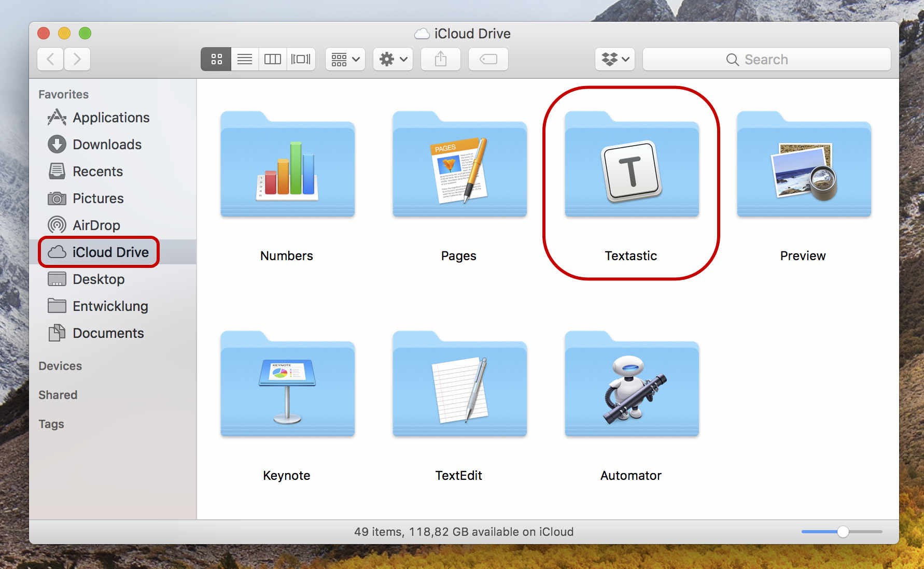The image size is (924, 569).
Task: Switch to cover flow view
Action: pyautogui.click(x=301, y=59)
